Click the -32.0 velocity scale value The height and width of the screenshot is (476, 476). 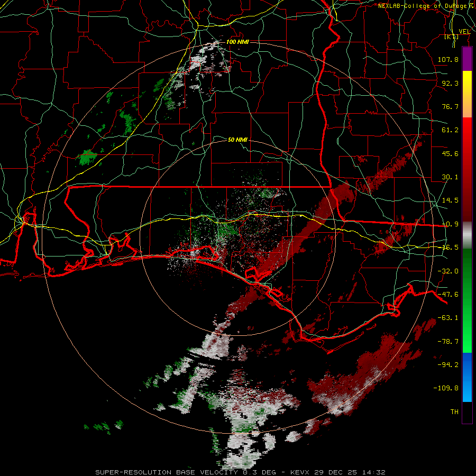[x=448, y=271]
